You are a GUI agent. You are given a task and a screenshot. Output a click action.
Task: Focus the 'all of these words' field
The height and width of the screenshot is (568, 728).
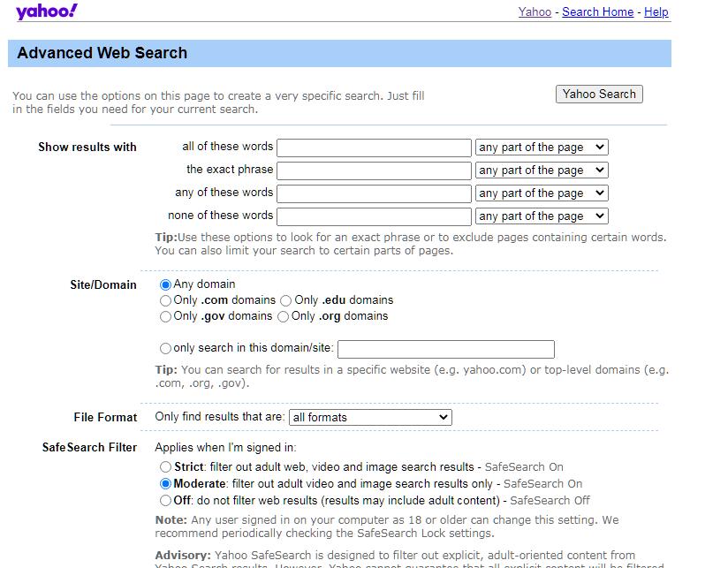click(x=375, y=148)
